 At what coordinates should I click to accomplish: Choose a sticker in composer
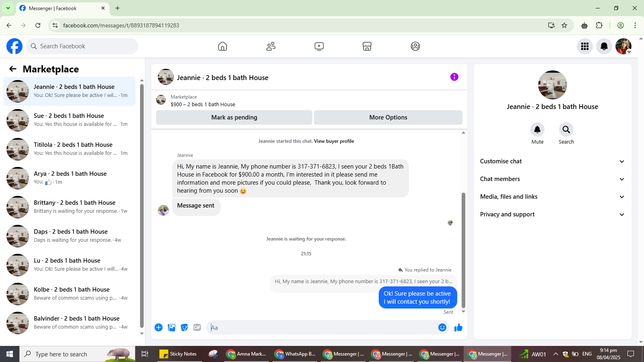point(184,327)
